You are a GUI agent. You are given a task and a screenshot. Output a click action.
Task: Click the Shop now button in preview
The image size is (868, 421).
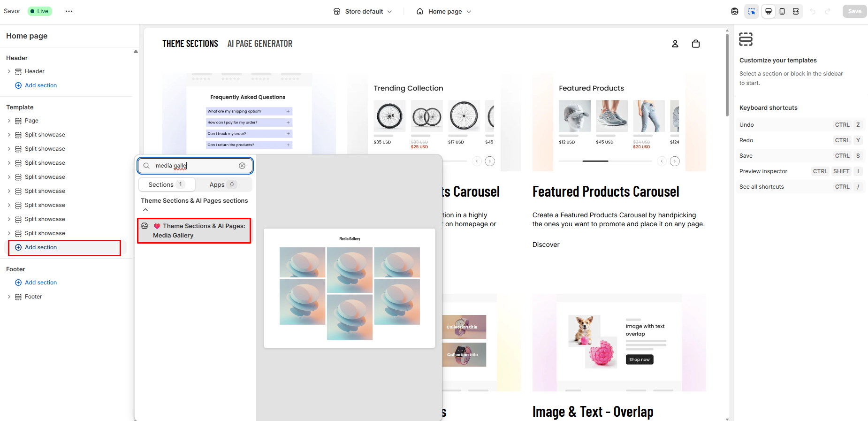(x=640, y=360)
